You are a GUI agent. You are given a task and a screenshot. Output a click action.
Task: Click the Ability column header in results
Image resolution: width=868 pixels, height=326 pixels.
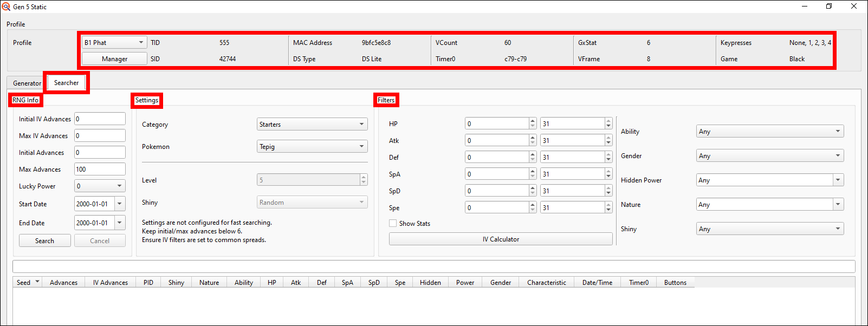pos(244,282)
